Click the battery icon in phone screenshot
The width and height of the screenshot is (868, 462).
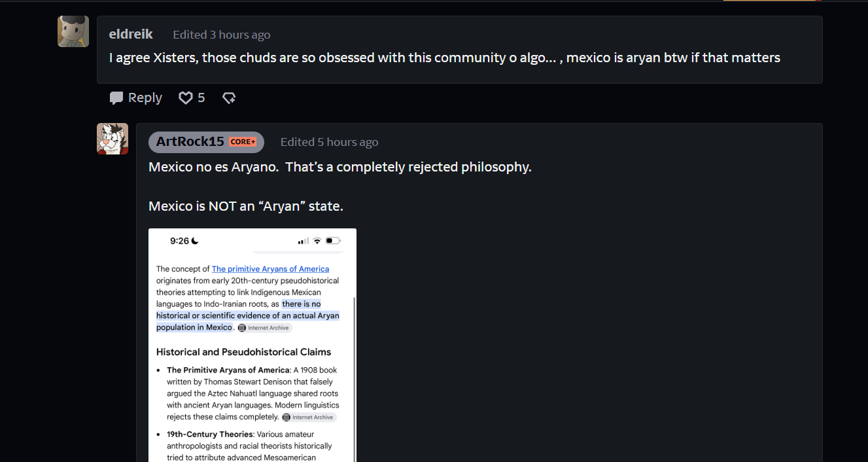[333, 241]
